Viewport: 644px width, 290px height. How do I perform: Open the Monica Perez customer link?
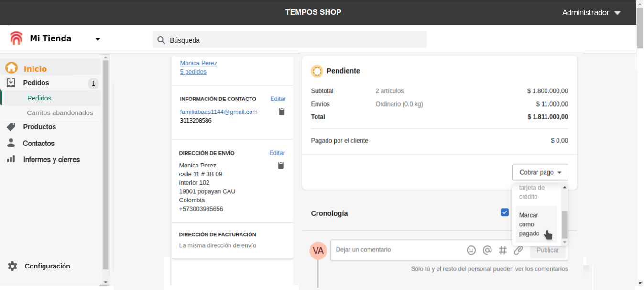tap(198, 63)
